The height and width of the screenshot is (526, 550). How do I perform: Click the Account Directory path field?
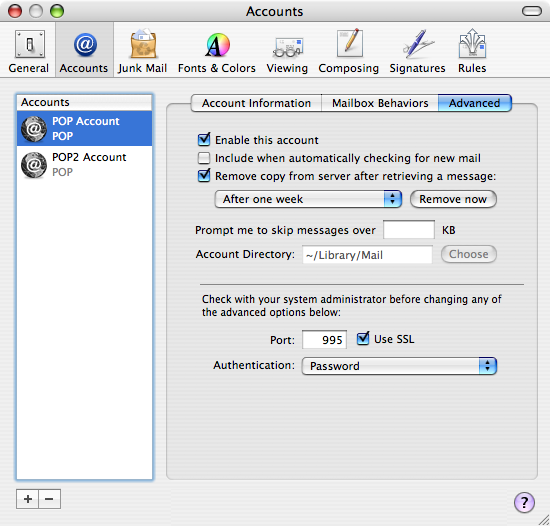[x=367, y=255]
